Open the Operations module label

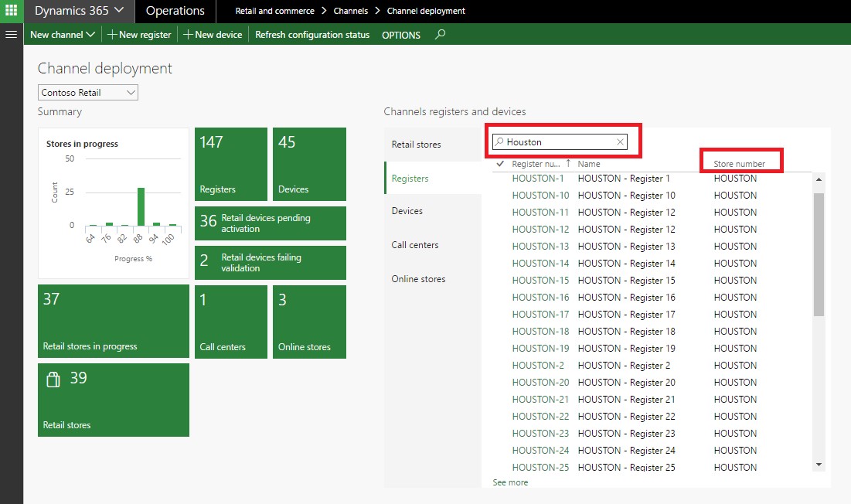click(x=175, y=11)
